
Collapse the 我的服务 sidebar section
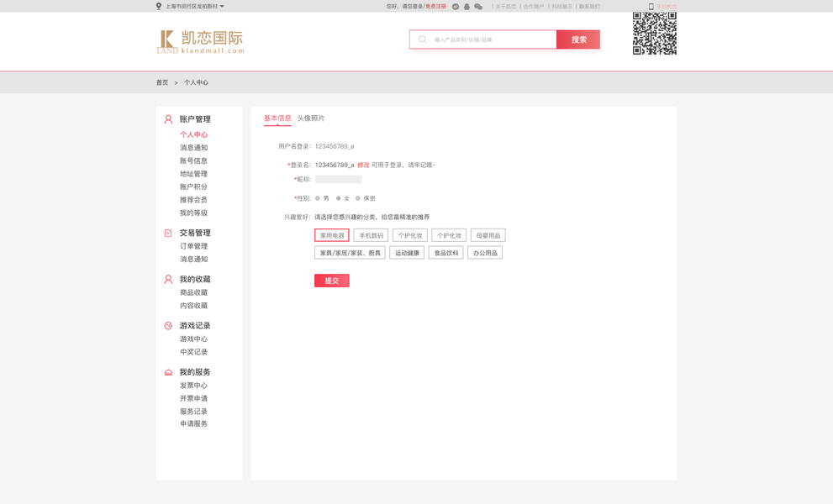(x=193, y=371)
